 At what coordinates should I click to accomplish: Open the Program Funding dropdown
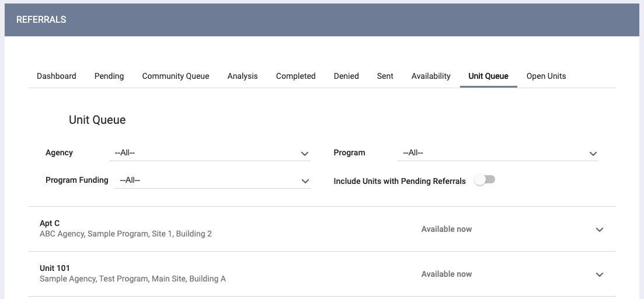[213, 180]
